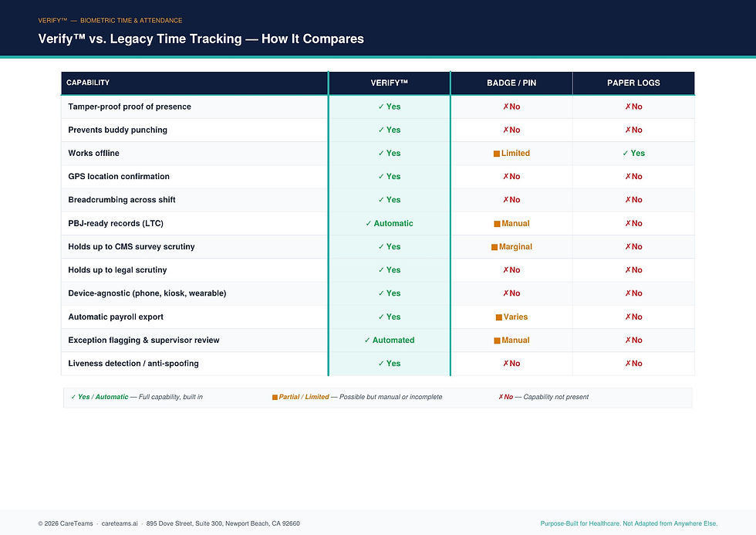756x535 pixels.
Task: Select the 'Prevents buddy punching' row label
Action: point(117,130)
